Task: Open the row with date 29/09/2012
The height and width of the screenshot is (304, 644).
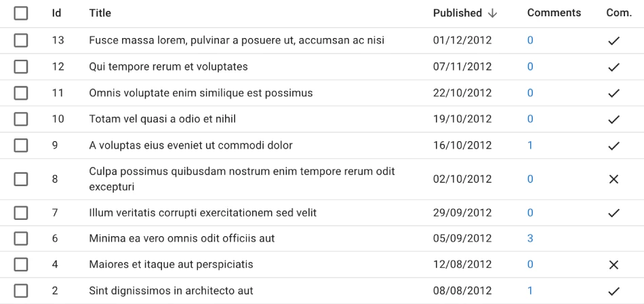Action: point(462,213)
